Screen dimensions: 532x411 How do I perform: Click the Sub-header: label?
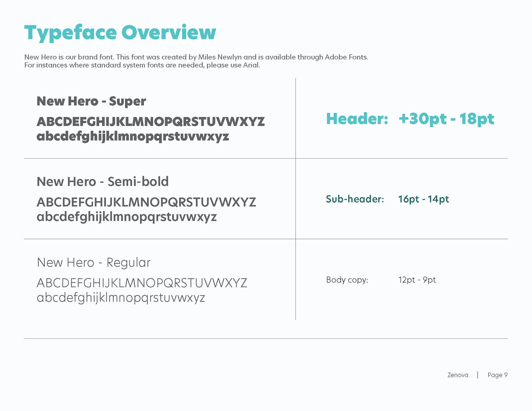click(355, 199)
